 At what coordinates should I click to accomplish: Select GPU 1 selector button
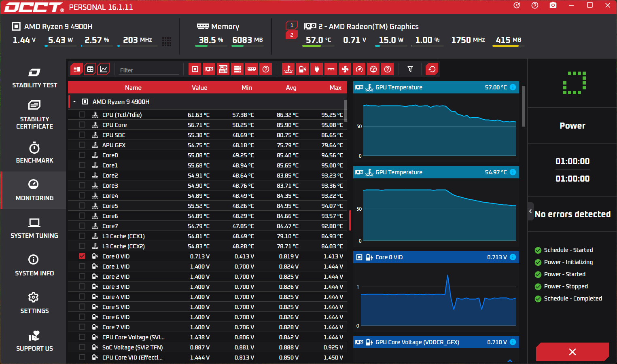click(292, 25)
